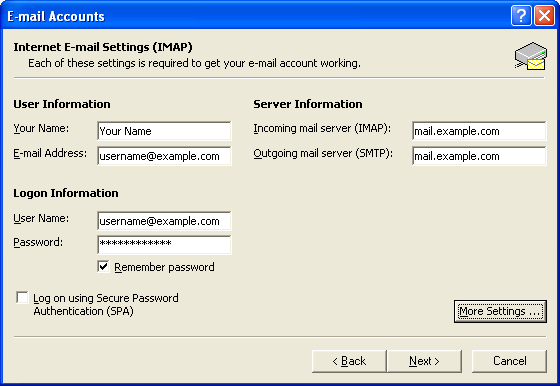Click the 'Server Information' section heading
This screenshot has width=560, height=386.
click(308, 104)
